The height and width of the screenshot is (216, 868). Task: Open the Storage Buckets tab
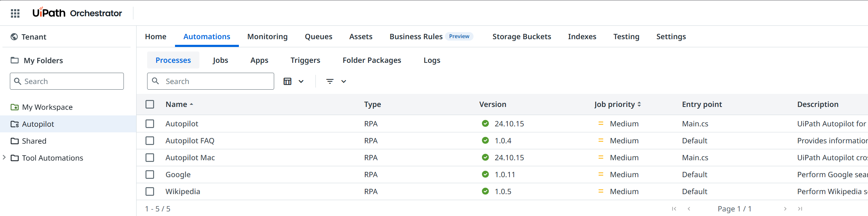point(522,36)
